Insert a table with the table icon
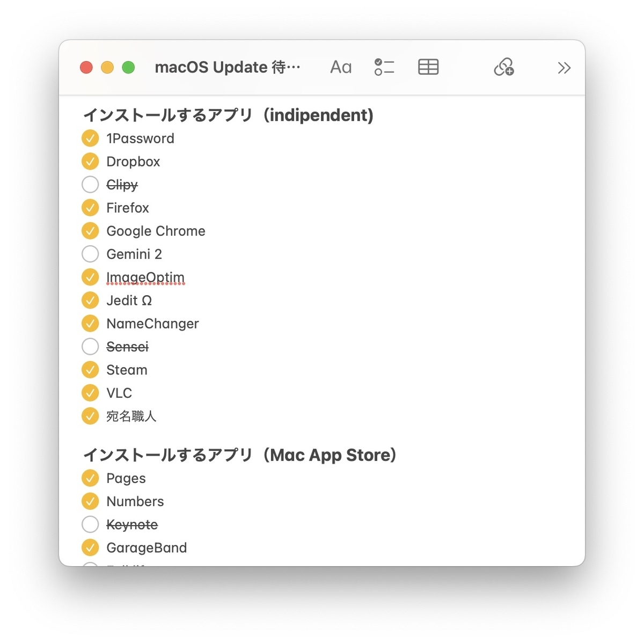 pos(428,67)
